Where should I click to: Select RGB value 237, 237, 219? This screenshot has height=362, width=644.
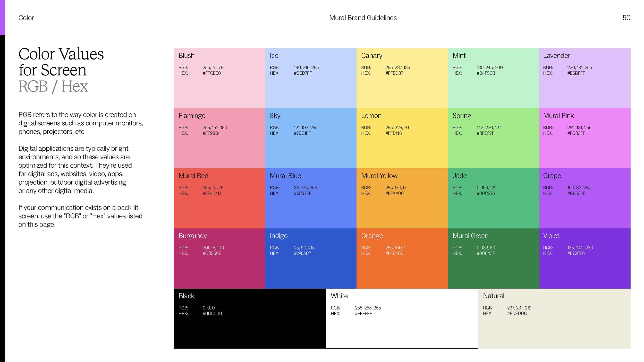(519, 308)
